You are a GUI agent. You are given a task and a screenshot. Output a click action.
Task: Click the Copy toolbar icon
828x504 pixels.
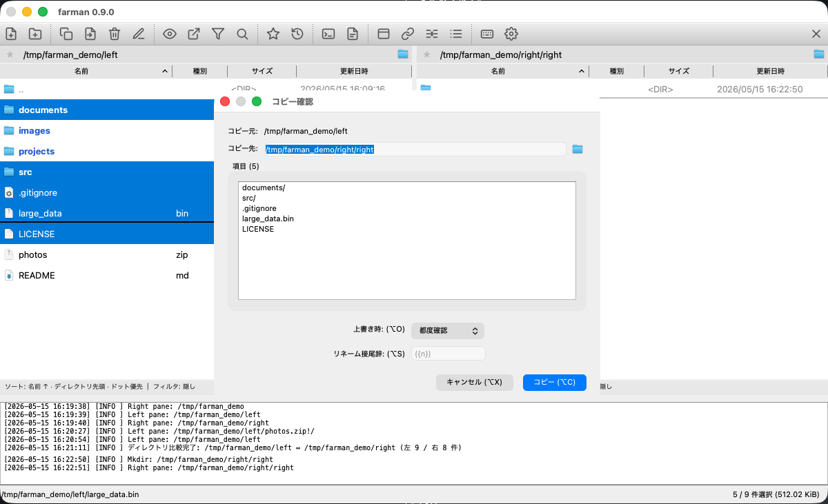point(66,33)
